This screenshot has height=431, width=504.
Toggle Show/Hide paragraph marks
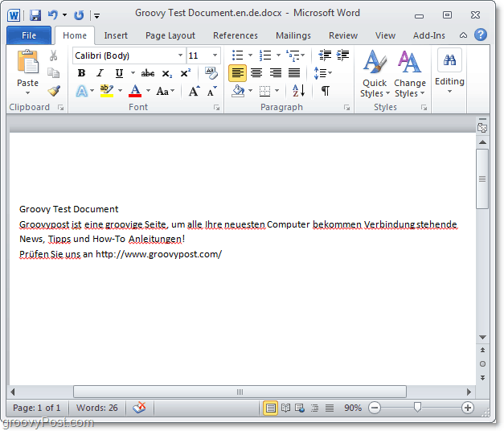click(x=326, y=91)
